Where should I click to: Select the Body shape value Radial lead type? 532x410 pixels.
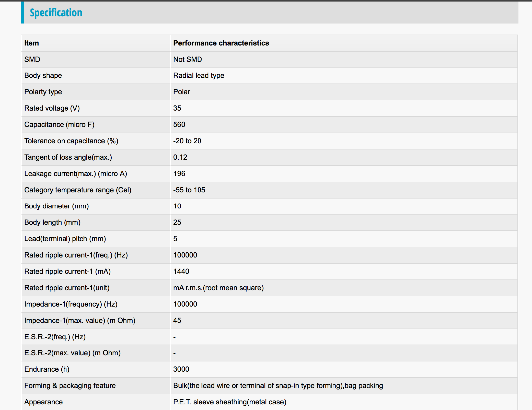click(199, 75)
